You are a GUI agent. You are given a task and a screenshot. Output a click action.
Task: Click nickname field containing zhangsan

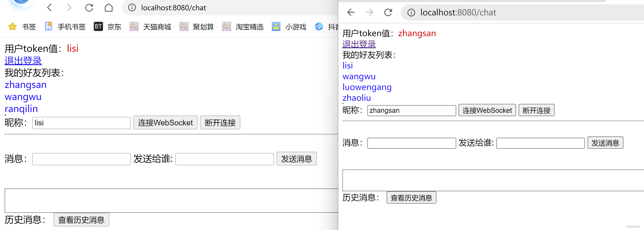[412, 111]
